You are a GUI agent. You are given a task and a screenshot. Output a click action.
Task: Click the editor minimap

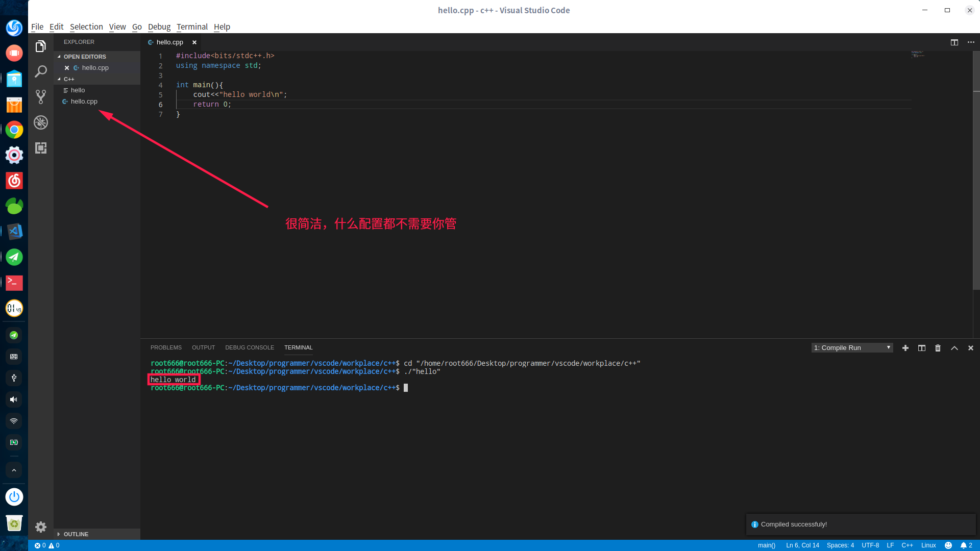tap(918, 54)
